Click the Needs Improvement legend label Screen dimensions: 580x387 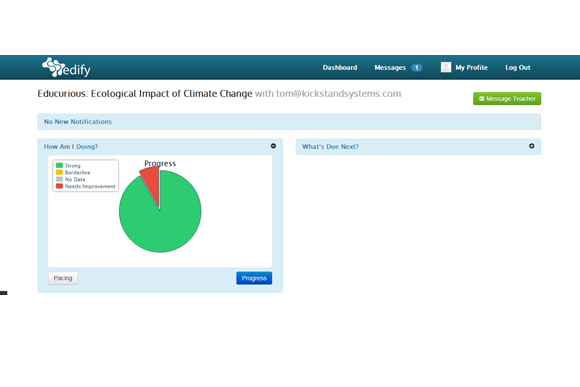point(90,186)
